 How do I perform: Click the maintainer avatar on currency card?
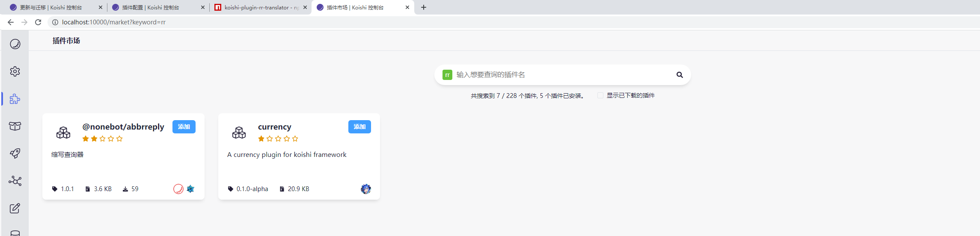[366, 189]
